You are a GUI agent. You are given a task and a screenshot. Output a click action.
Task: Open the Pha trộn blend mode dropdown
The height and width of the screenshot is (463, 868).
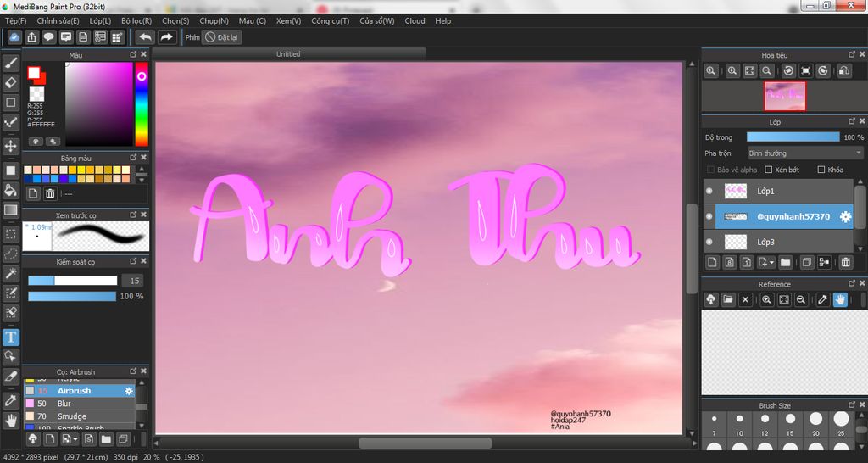pyautogui.click(x=805, y=153)
